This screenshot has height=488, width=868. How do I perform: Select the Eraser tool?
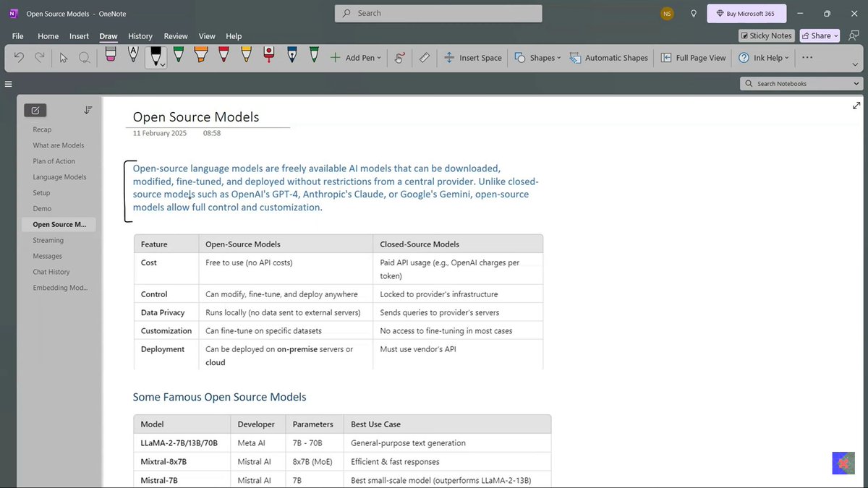[110, 57]
